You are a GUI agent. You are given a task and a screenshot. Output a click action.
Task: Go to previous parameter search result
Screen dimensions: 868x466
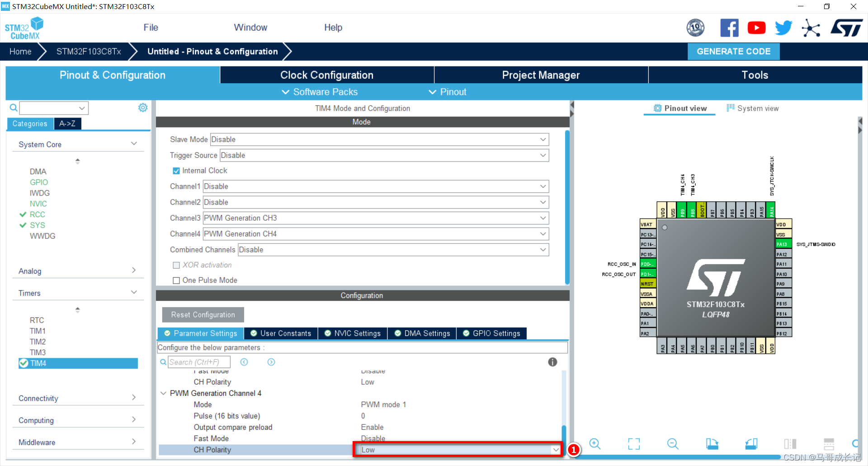(x=244, y=362)
